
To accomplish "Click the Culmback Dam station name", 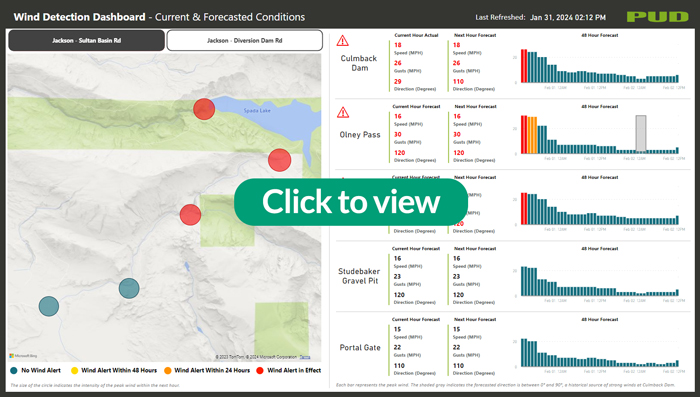I will point(359,63).
